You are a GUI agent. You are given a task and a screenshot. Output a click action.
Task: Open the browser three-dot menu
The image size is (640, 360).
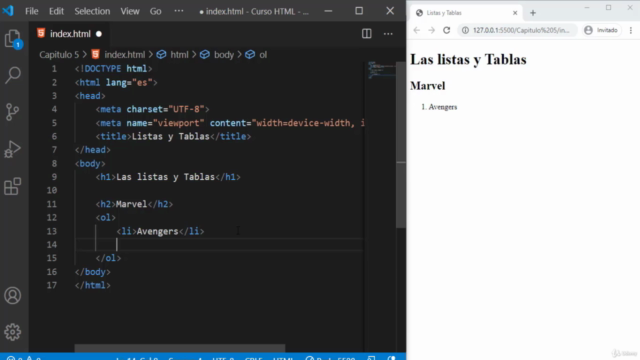pyautogui.click(x=631, y=30)
